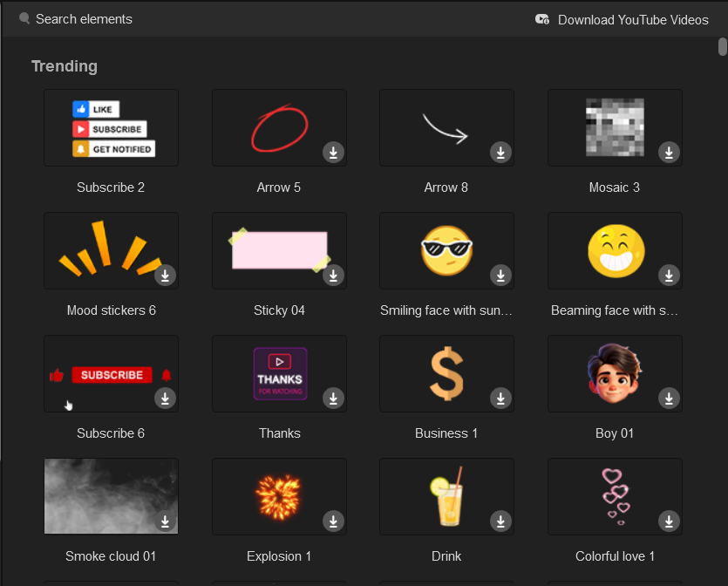The image size is (728, 586).
Task: Download the Arrow 5 element
Action: pyautogui.click(x=333, y=153)
